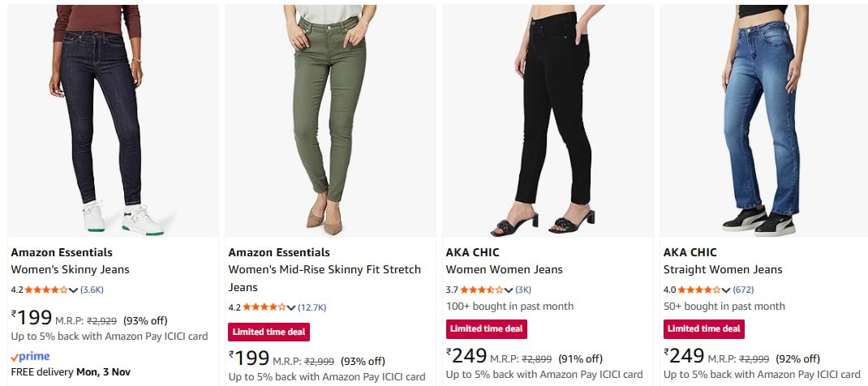Open the olive green jeans product photo
Viewport: 868px width, 386px height.
[x=330, y=120]
